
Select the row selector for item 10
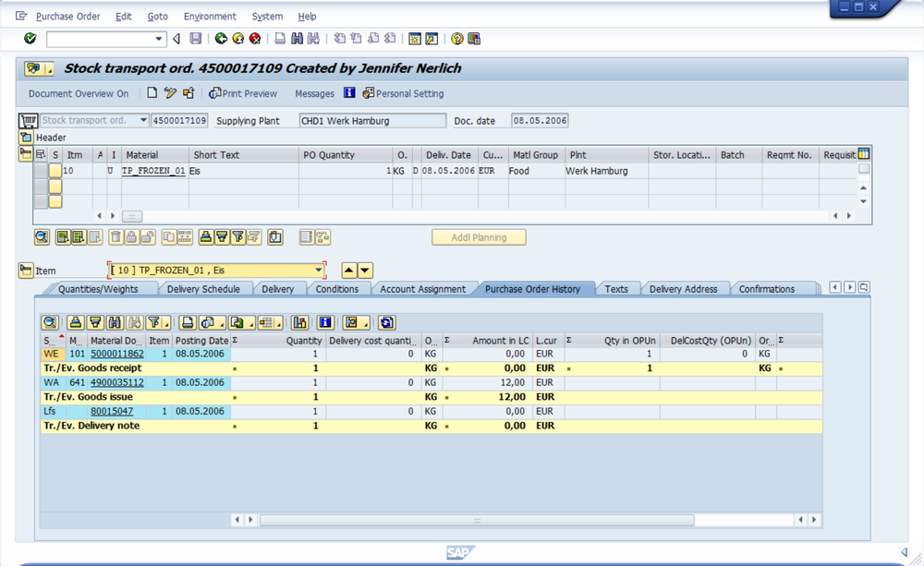[x=41, y=171]
